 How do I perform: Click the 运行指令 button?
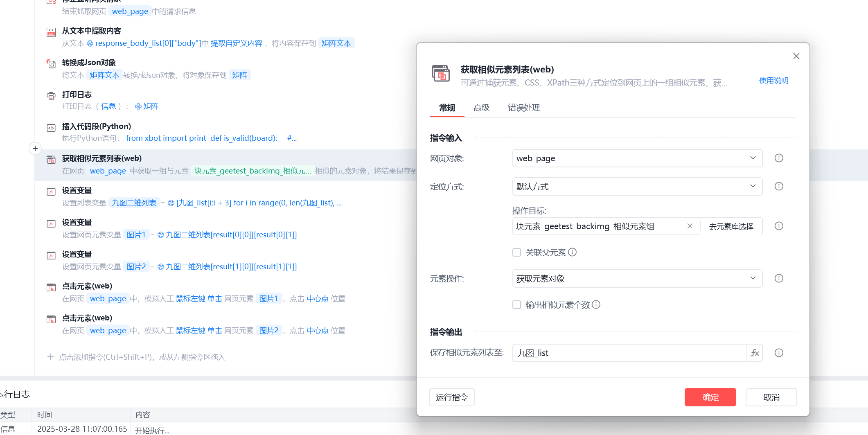[451, 397]
